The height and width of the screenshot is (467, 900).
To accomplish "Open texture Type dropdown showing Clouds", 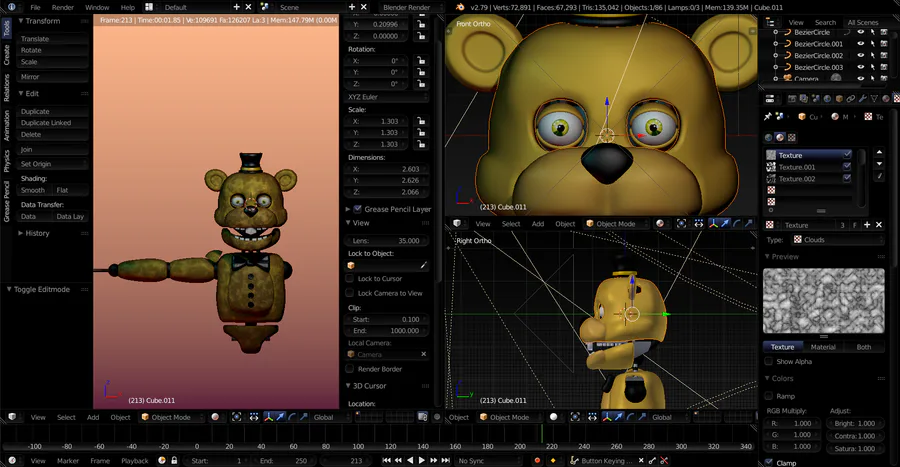I will (x=837, y=240).
